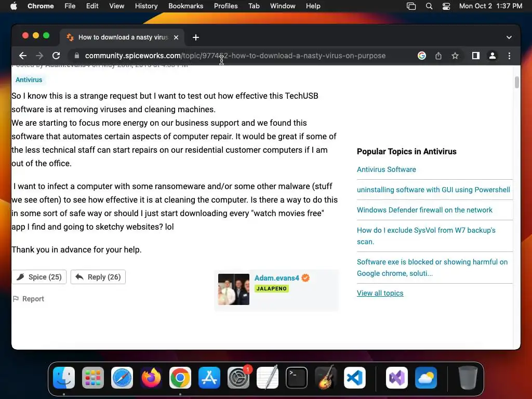Image resolution: width=532 pixels, height=399 pixels.
Task: Open the Window menu
Action: (x=283, y=6)
